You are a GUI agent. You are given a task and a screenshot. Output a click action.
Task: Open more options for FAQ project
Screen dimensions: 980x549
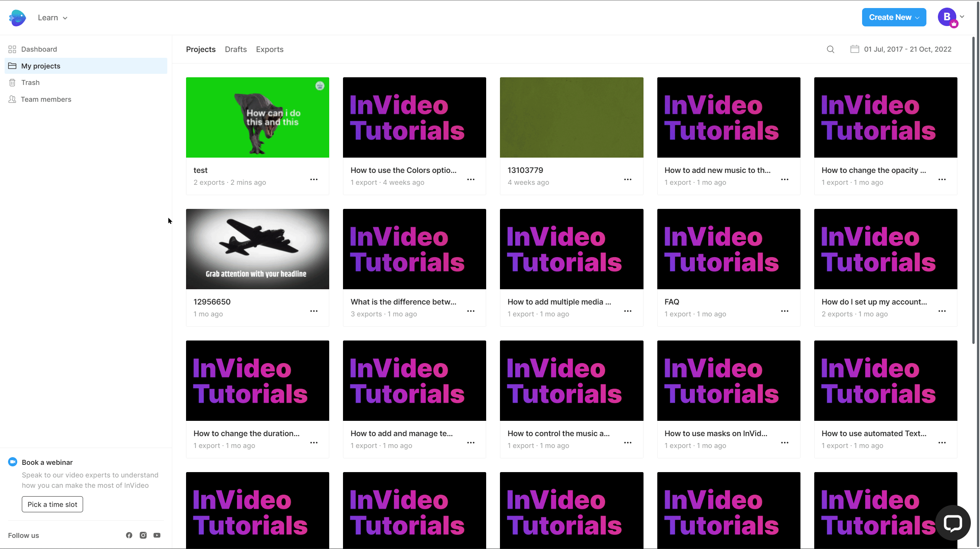point(785,311)
